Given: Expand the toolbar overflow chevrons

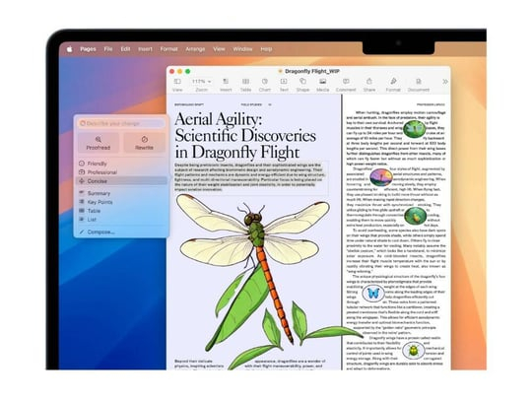Looking at the screenshot, I should 445,82.
